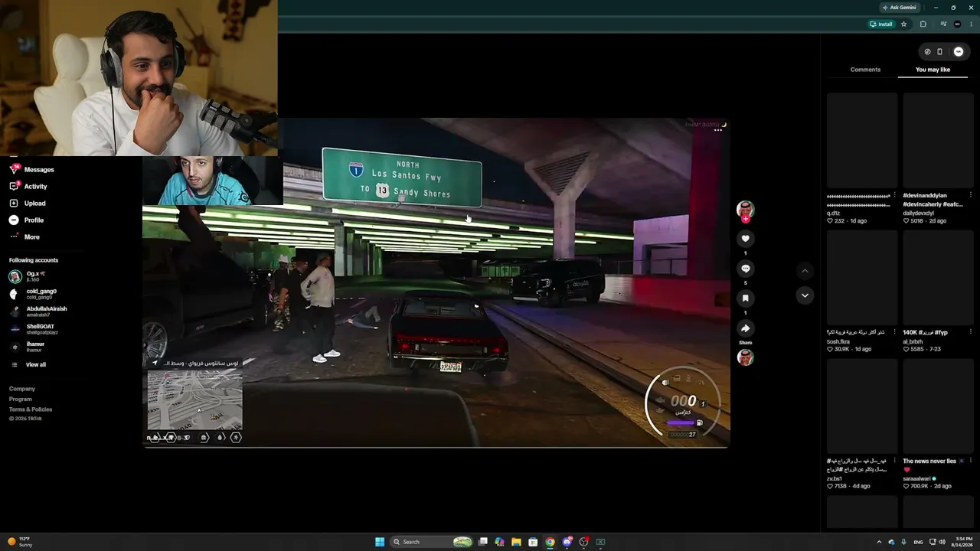
Task: Open comments using the speech bubble icon
Action: 745,269
